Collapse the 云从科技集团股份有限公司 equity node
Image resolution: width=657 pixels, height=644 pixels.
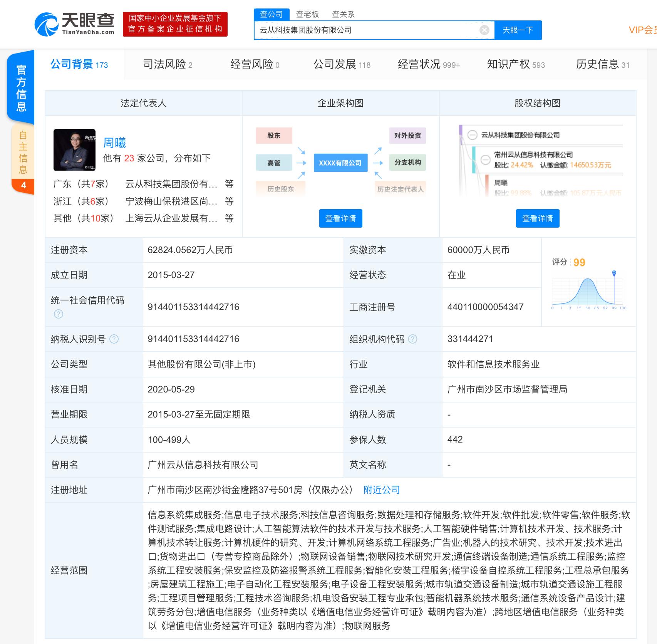click(473, 135)
